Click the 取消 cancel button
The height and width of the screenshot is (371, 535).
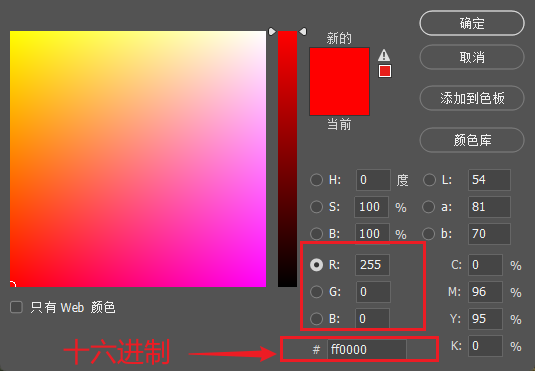472,57
